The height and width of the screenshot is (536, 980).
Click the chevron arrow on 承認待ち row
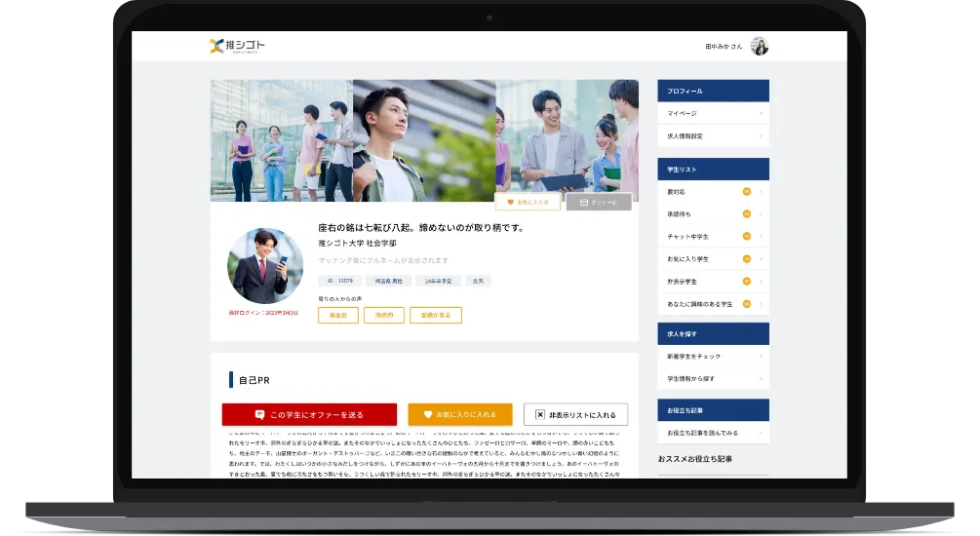[x=761, y=214]
